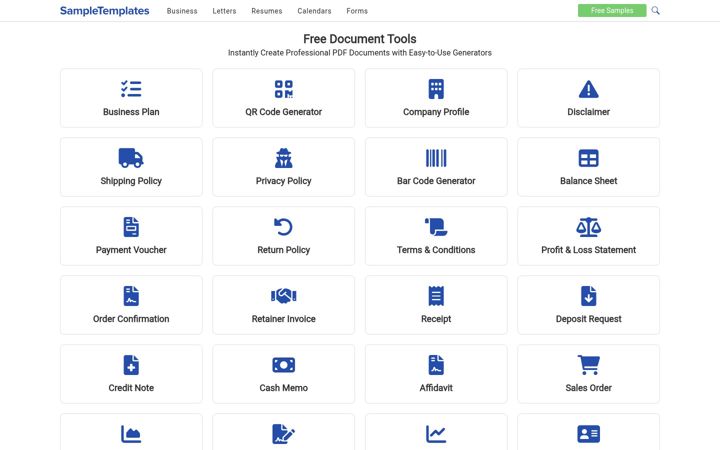The image size is (720, 450).
Task: Open the Forms navigation item
Action: click(357, 11)
